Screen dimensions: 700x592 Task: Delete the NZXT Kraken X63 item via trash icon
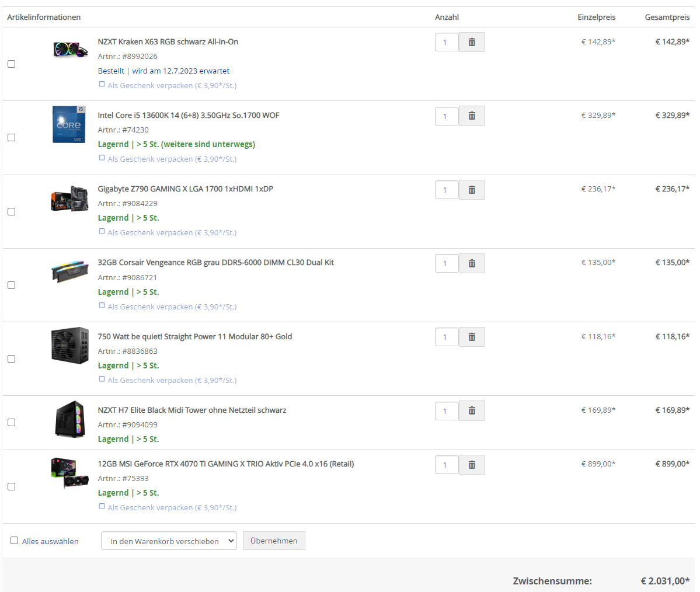pos(471,42)
